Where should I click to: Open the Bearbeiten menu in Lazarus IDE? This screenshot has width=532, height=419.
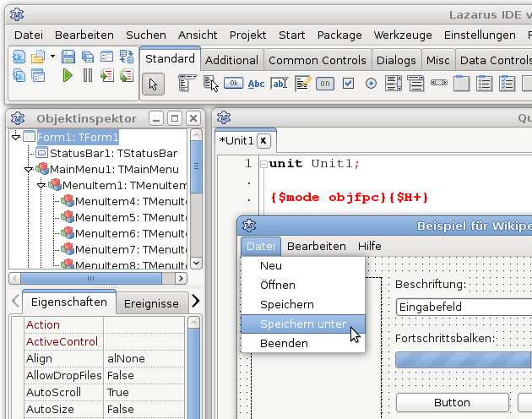pos(84,35)
